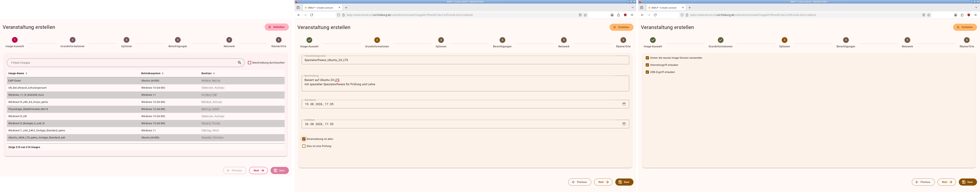980x192 pixels.
Task: Click the padlock site info in the Grundinformationen window
Action: 343,15
